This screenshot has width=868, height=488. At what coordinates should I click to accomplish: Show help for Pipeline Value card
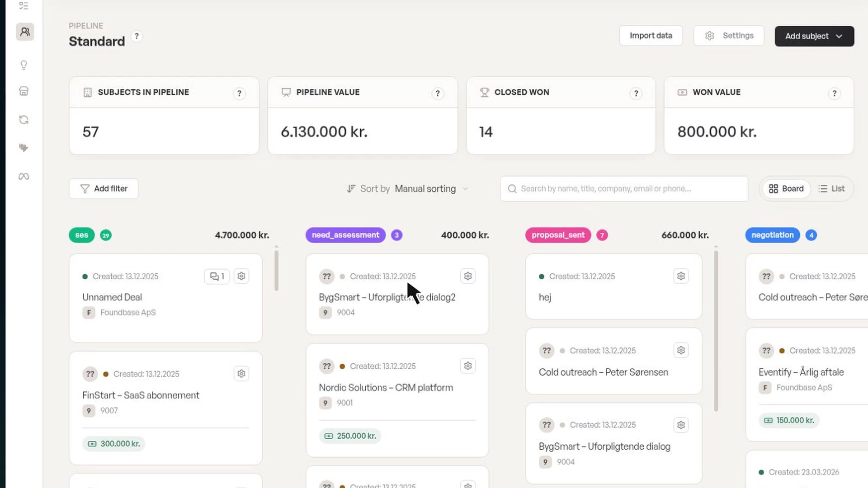(437, 94)
